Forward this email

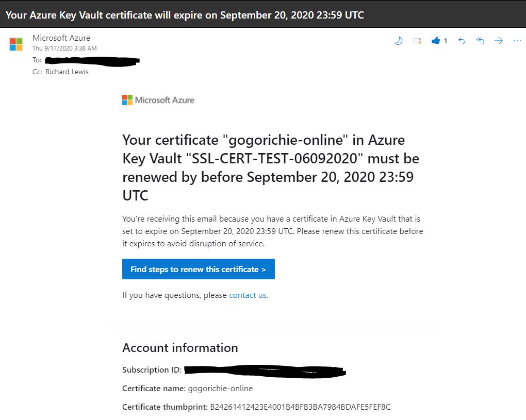click(499, 41)
